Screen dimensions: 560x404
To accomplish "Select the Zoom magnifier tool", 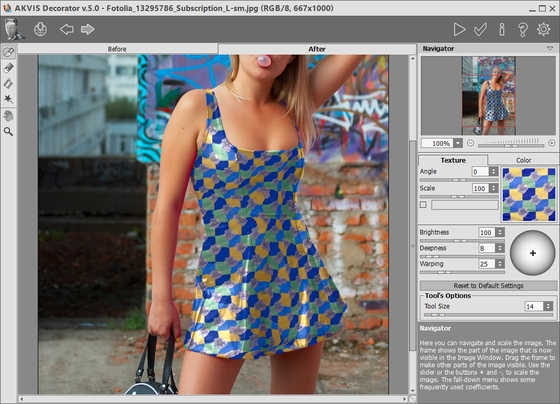I will pyautogui.click(x=9, y=131).
